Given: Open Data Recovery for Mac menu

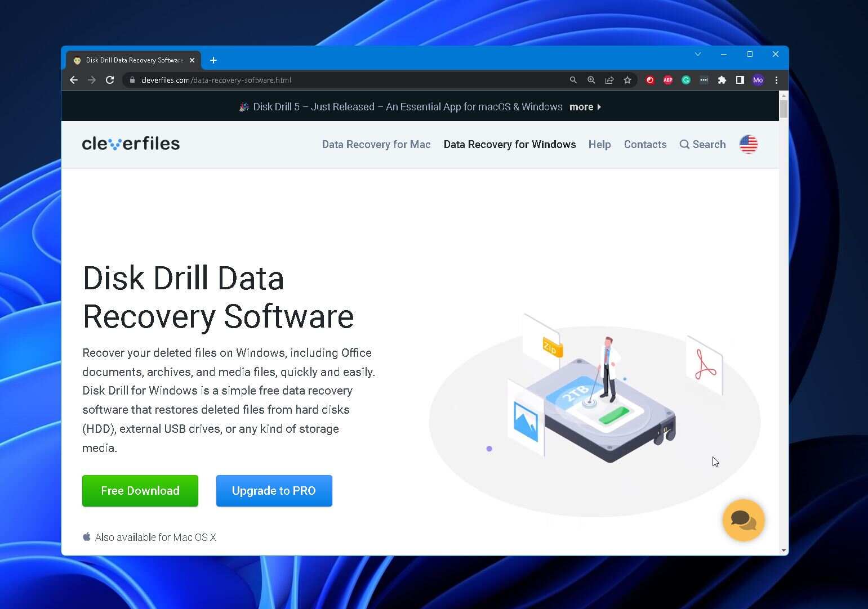Looking at the screenshot, I should pos(376,145).
